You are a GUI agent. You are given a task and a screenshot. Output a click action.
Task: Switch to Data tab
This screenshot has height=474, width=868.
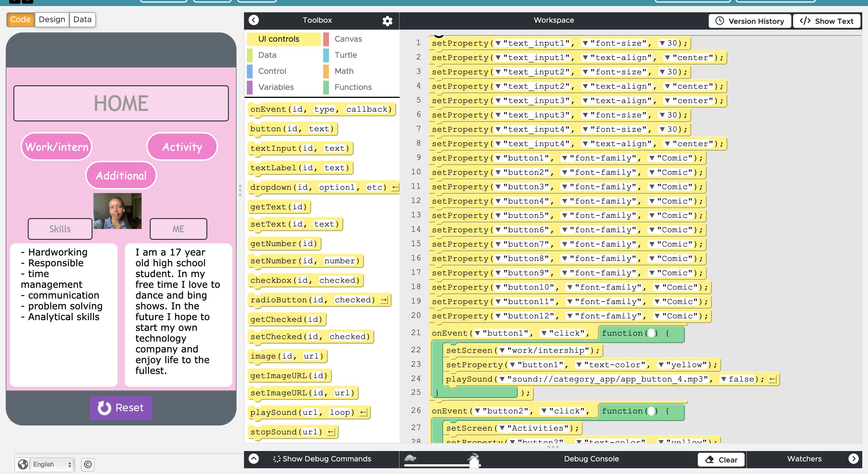82,20
